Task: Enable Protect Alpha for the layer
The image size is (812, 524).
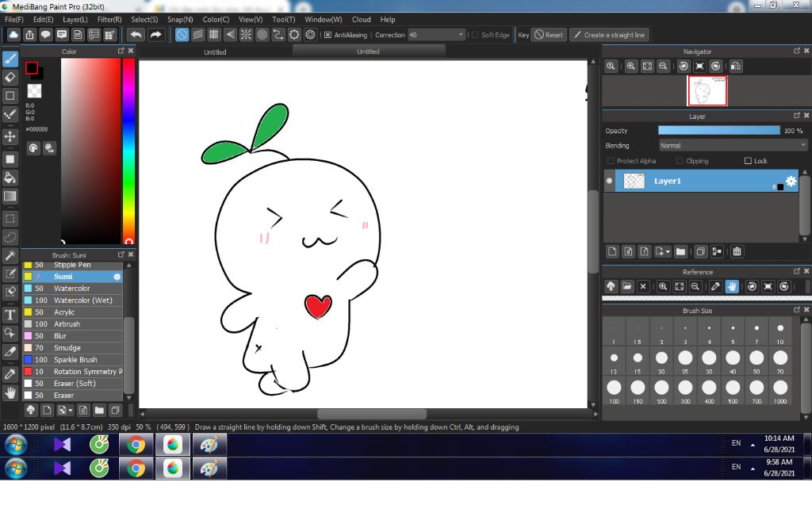Action: tap(611, 161)
